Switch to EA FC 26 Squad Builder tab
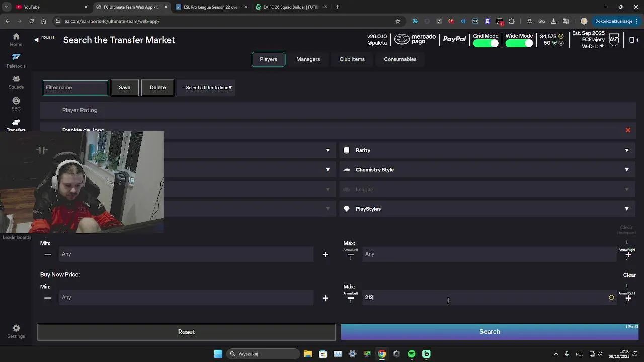The width and height of the screenshot is (644, 362). [x=291, y=7]
